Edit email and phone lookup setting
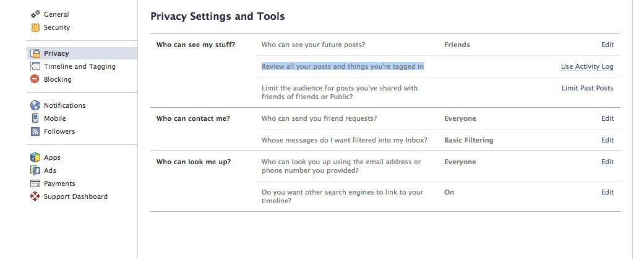Viewport: 644px width, 259px height. coord(608,162)
